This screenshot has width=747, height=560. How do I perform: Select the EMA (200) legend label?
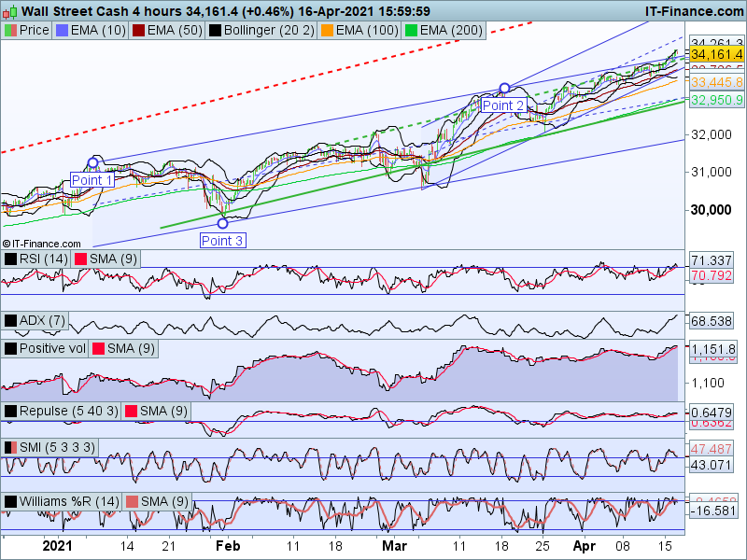tap(451, 31)
